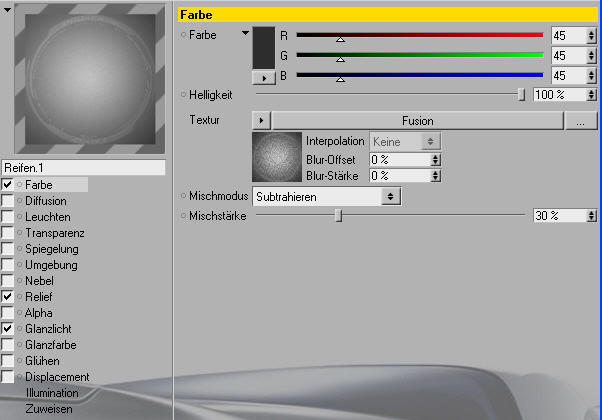Screen dimensions: 602x420
Task: Click the dark gray Farbe color swatch
Action: pos(264,48)
